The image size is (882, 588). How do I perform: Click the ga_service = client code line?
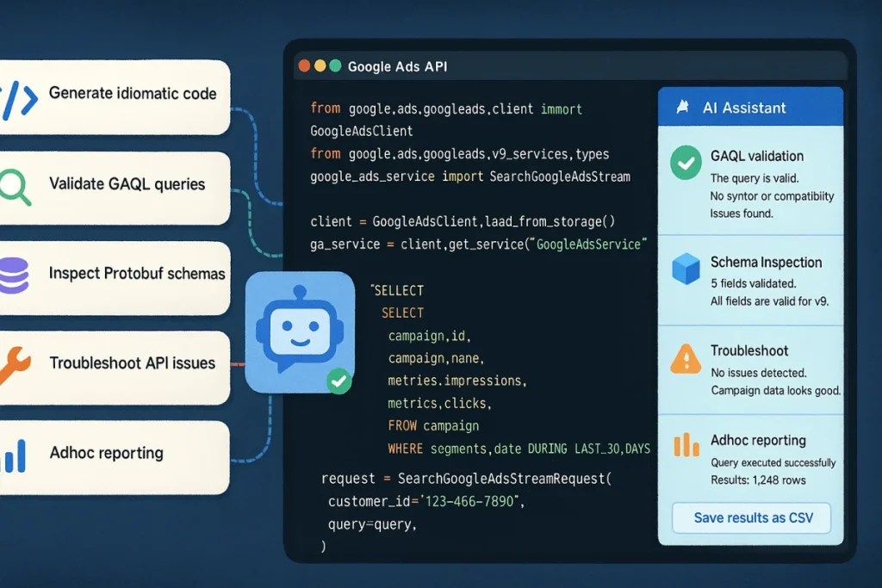coord(478,244)
